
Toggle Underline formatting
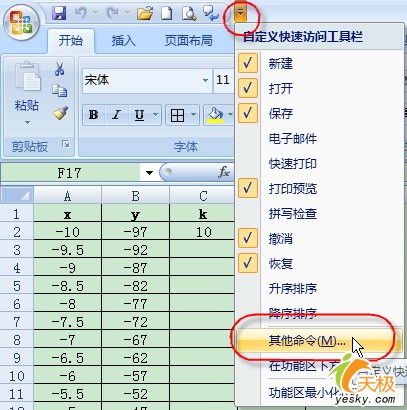139,115
